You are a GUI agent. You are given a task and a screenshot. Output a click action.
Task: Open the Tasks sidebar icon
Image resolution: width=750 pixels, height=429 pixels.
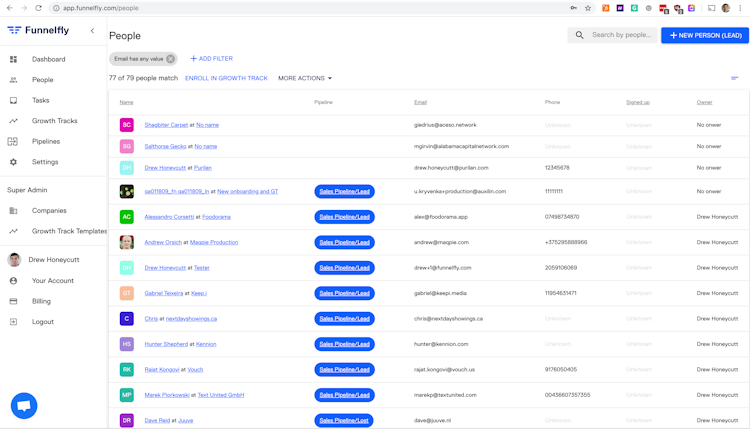pyautogui.click(x=13, y=100)
